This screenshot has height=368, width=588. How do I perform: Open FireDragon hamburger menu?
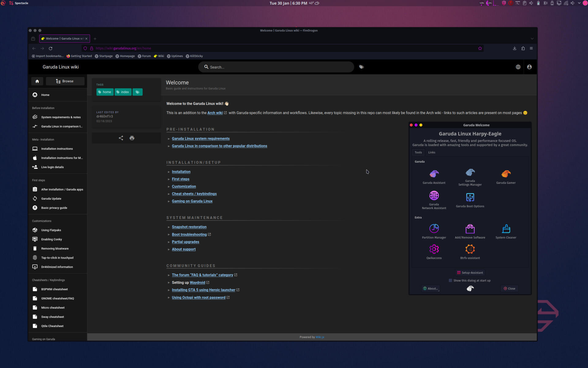pos(531,48)
